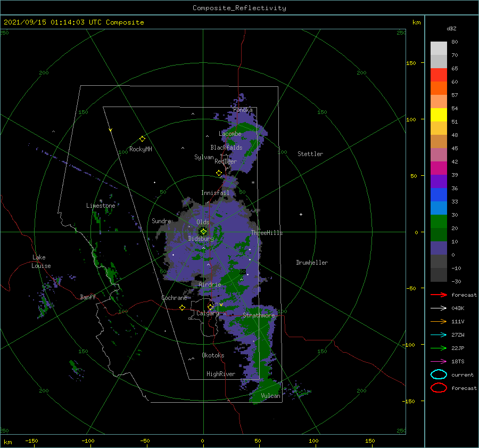Click the Lacombe city label
Viewport: 479px width, 448px height.
click(230, 134)
